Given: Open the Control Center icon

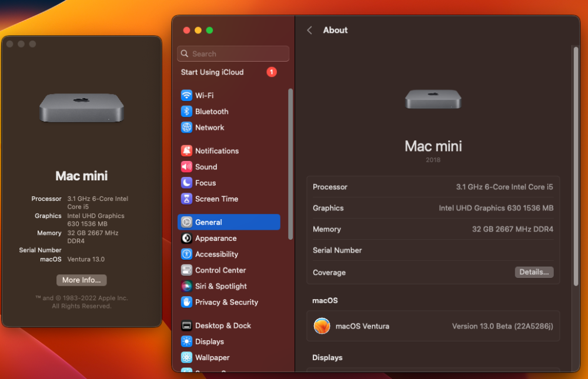Looking at the screenshot, I should tap(186, 270).
